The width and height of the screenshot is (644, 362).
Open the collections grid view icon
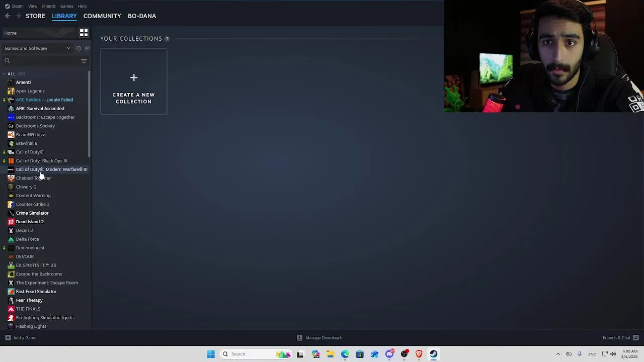84,33
